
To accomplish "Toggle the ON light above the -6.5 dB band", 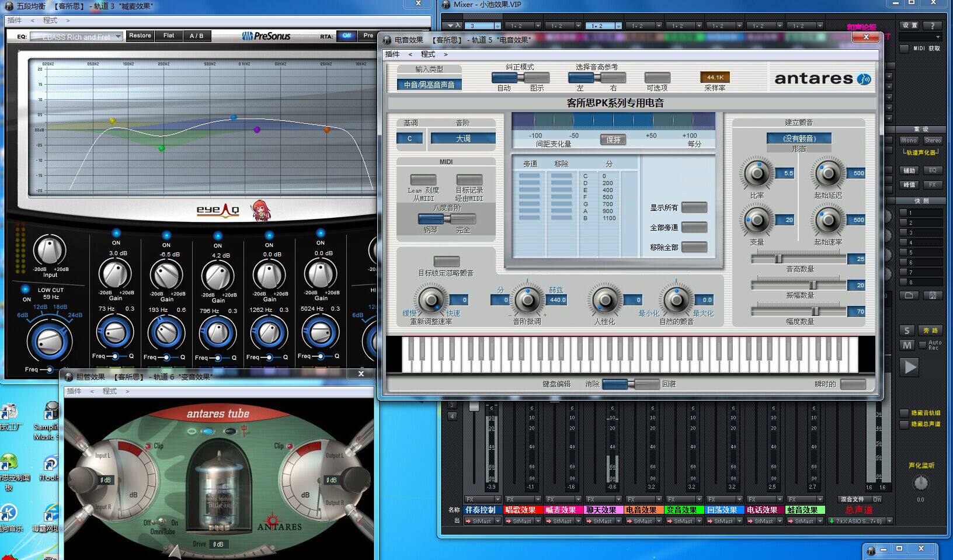I will pos(166,235).
